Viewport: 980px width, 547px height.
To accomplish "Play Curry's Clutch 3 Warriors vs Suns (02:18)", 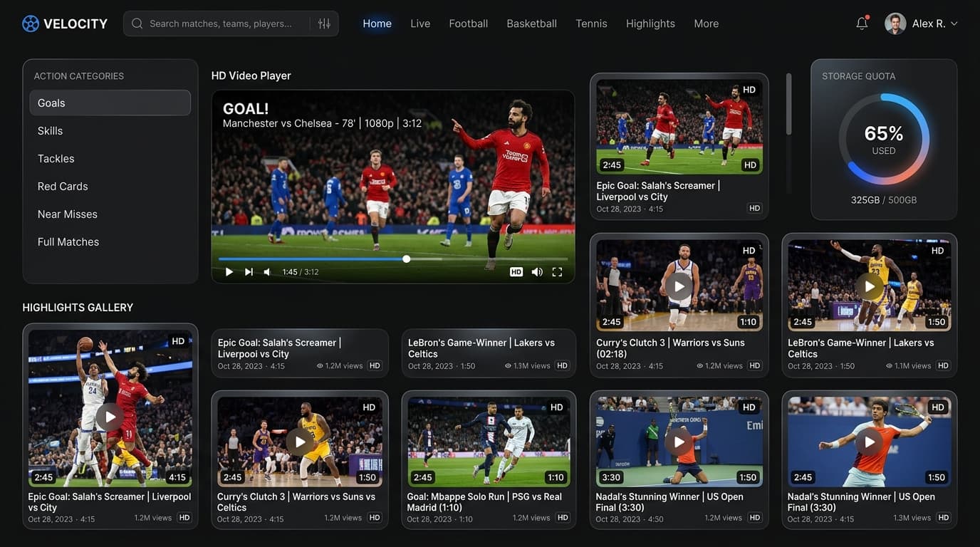I will tap(679, 286).
